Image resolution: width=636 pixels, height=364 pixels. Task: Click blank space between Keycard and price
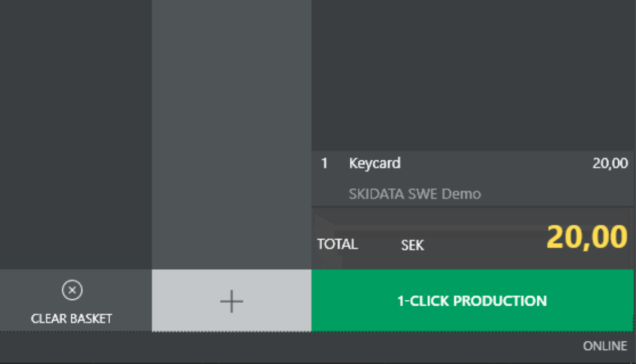496,164
